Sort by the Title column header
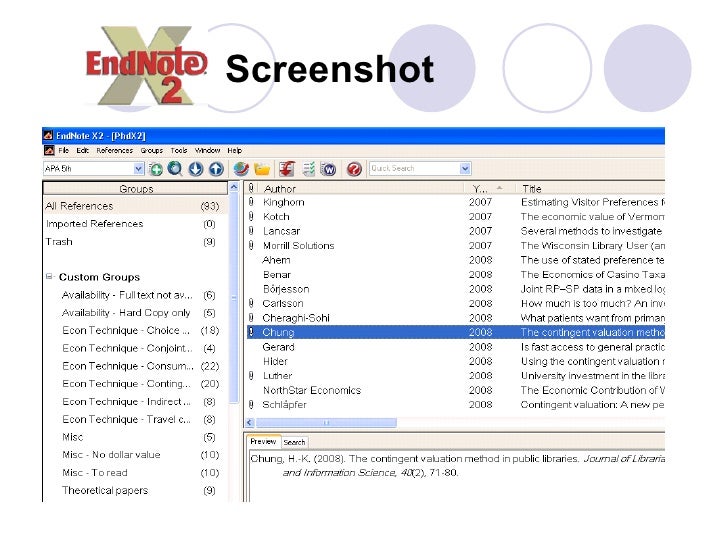728x546 pixels. 590,188
